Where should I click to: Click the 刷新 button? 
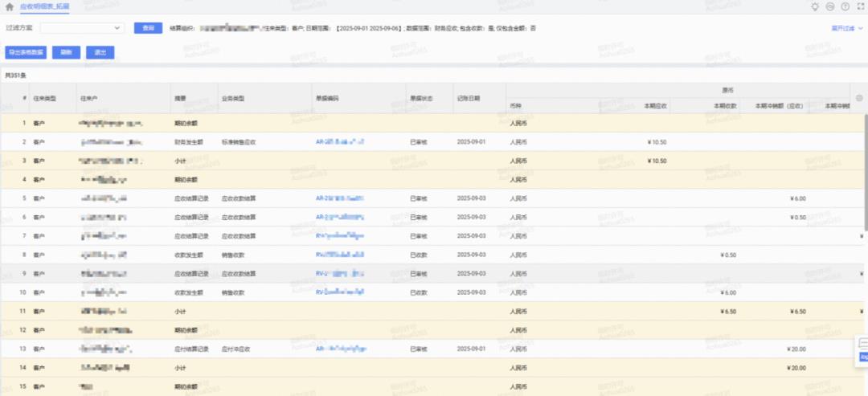(x=67, y=52)
